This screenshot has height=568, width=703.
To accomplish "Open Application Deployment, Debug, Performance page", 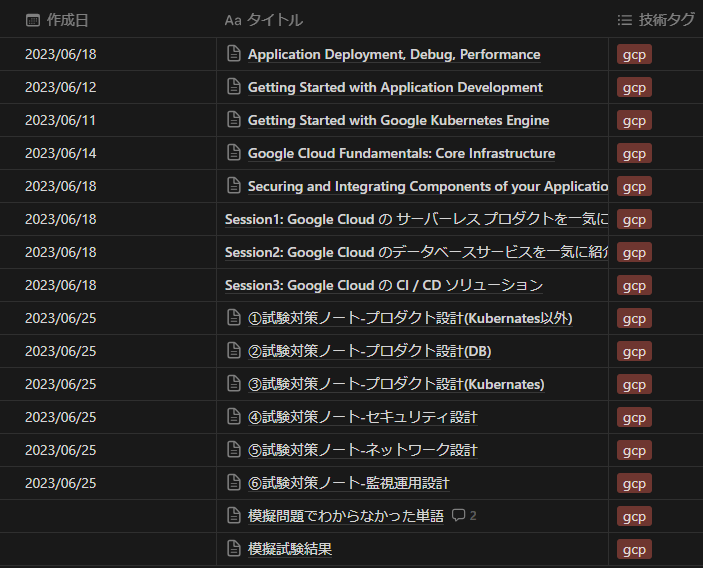I will (x=394, y=54).
